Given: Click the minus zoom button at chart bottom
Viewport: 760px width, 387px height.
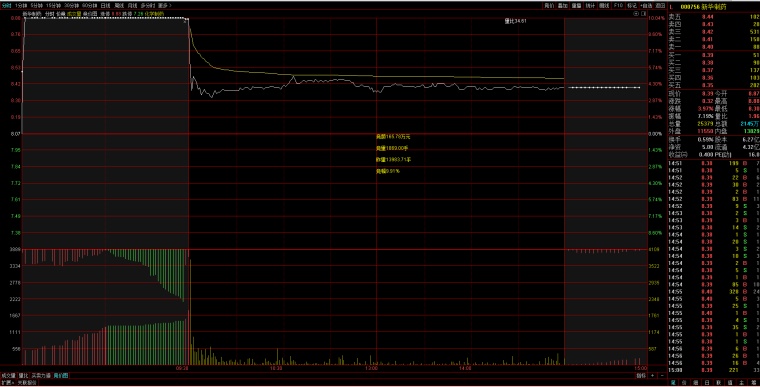Looking at the screenshot, I should click(x=662, y=375).
